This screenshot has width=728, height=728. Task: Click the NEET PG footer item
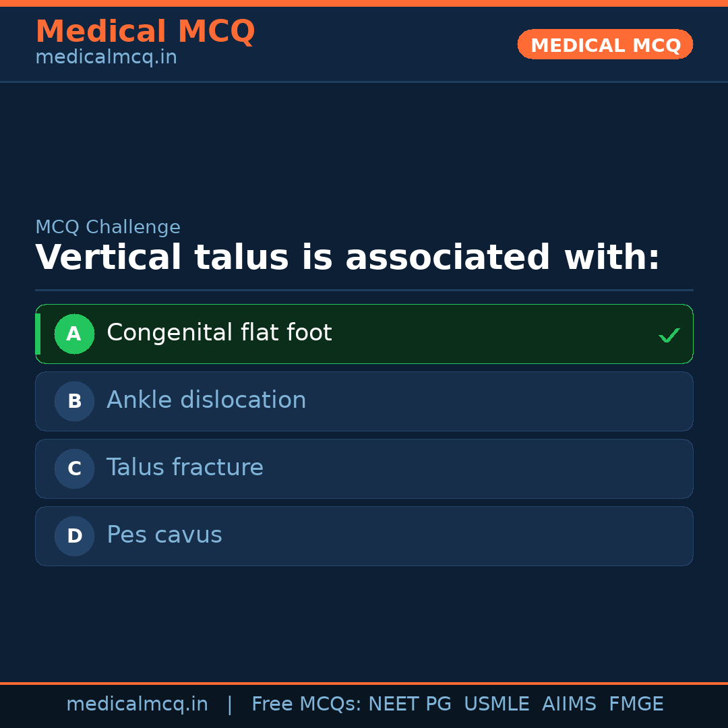tap(409, 704)
